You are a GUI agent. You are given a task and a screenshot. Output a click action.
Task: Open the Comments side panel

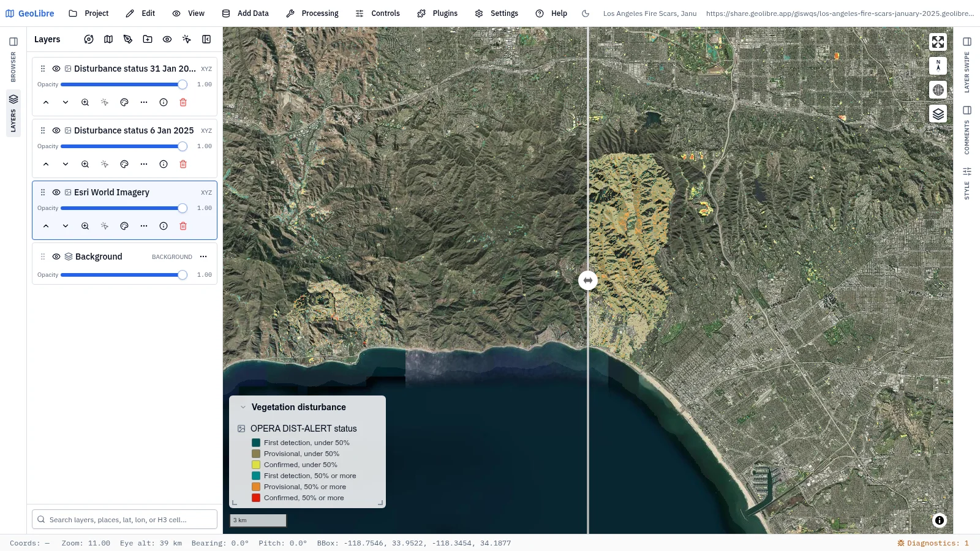967,130
